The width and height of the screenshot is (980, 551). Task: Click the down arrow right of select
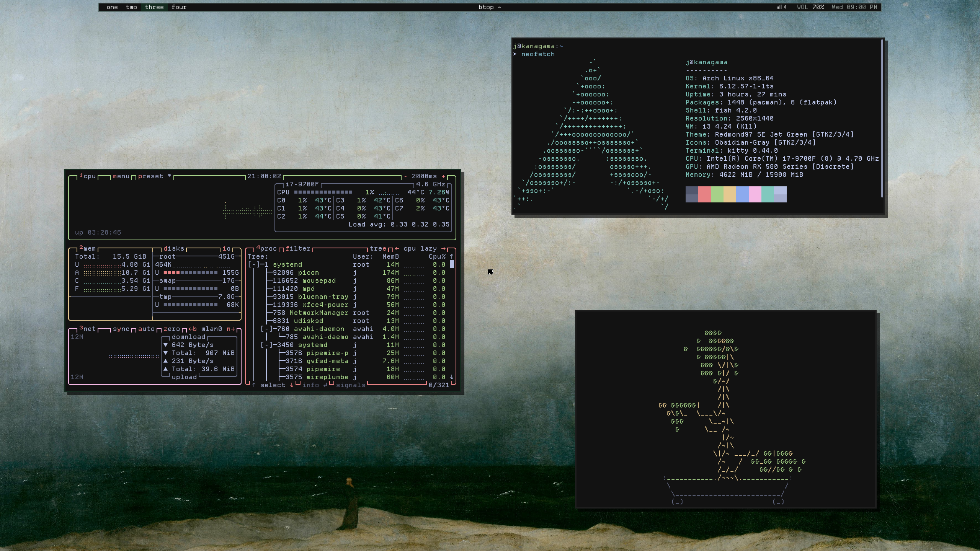292,385
